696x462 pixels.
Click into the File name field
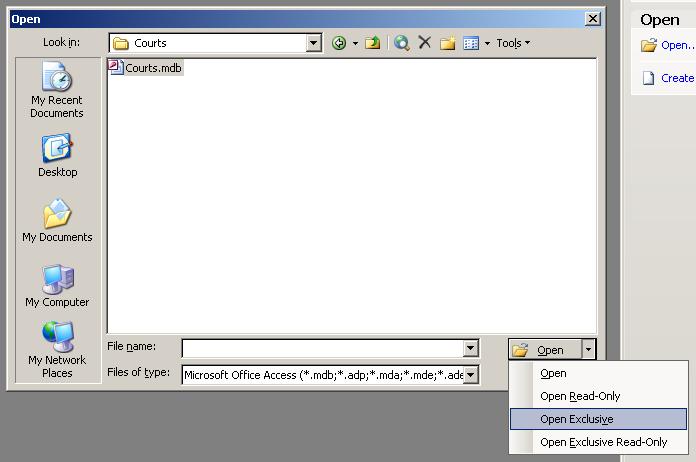(x=323, y=348)
